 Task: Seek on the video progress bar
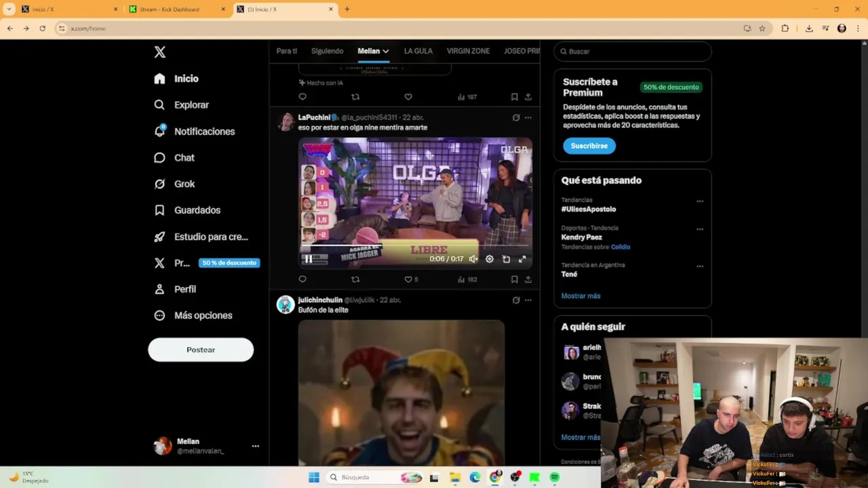pos(415,245)
